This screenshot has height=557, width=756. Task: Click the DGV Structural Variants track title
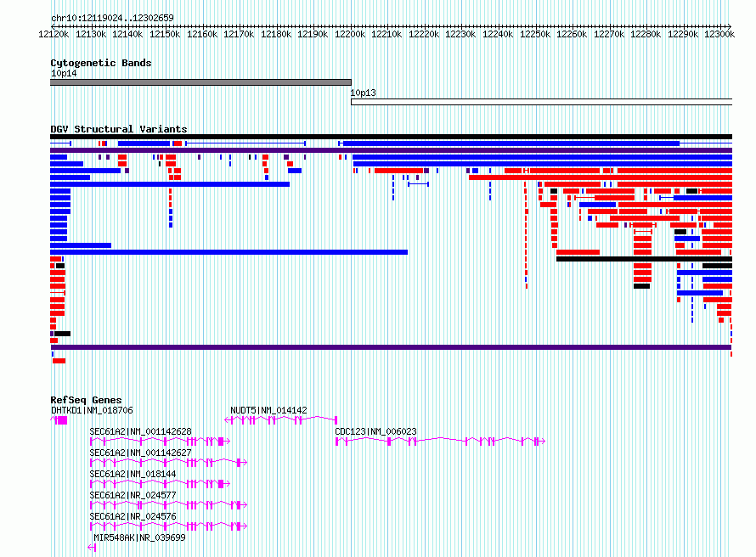click(x=119, y=129)
